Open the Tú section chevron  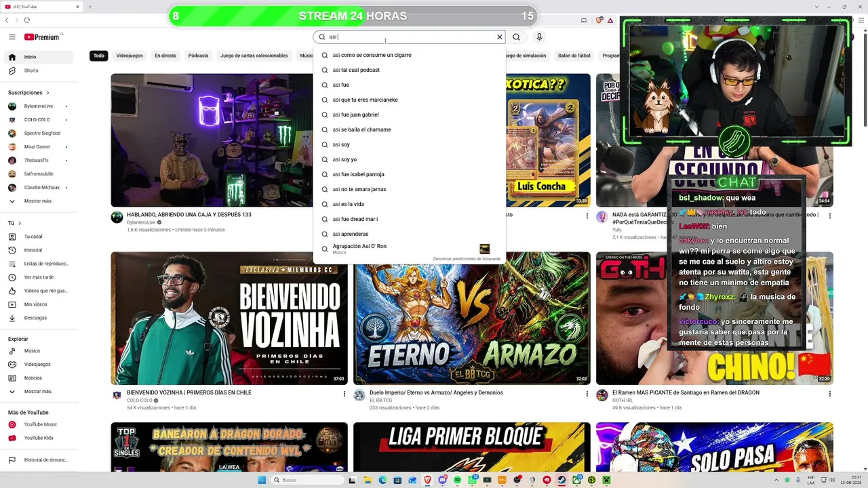tap(19, 223)
